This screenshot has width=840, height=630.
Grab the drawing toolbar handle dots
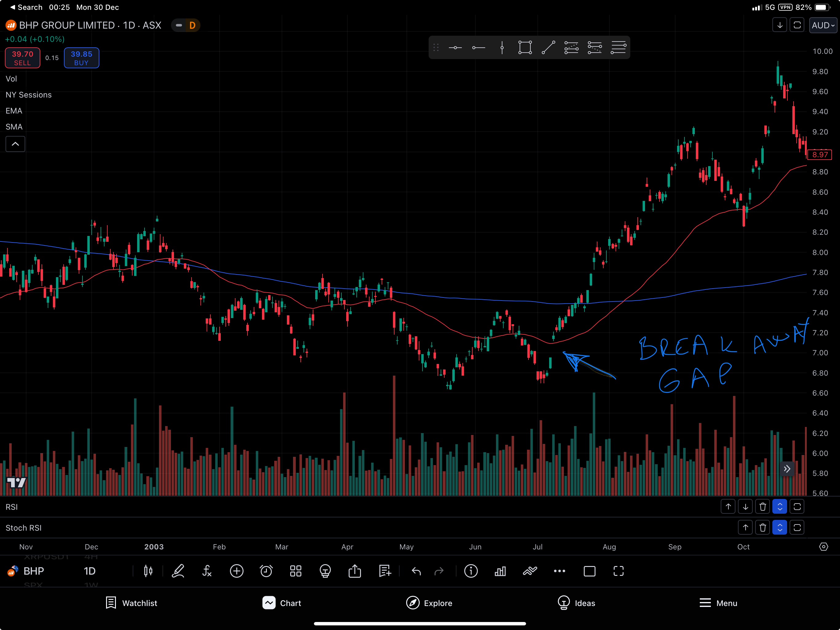436,48
